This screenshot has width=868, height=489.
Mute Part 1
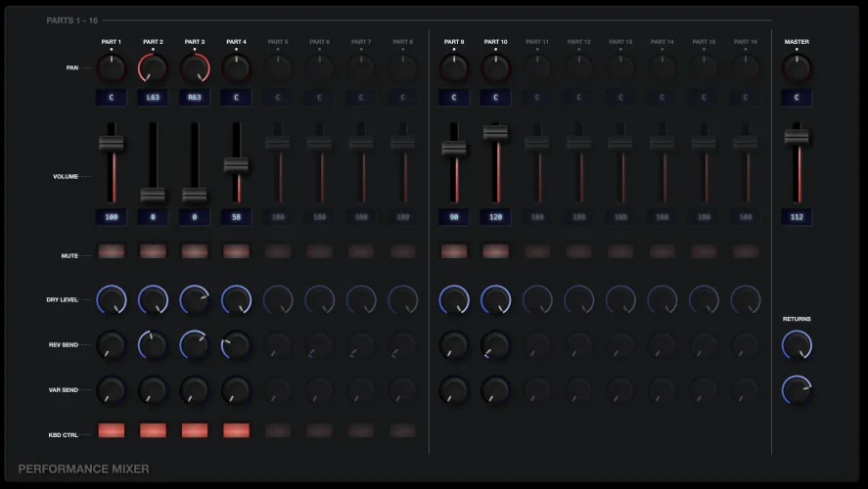[x=112, y=251]
